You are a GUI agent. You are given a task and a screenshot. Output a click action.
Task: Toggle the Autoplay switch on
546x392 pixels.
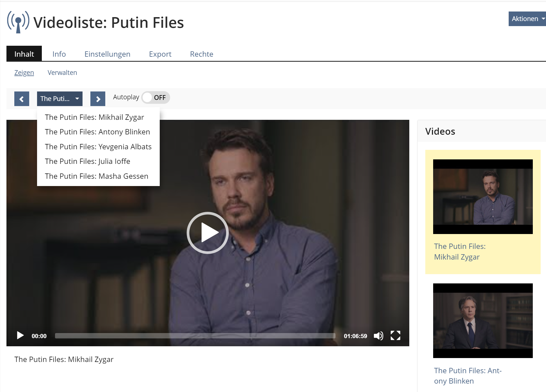(156, 98)
